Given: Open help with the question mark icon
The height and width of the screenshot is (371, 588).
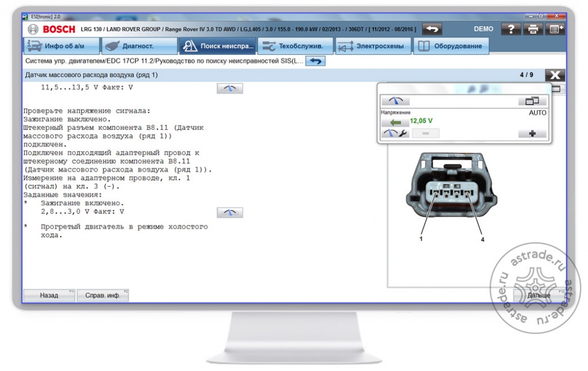Looking at the screenshot, I should click(x=510, y=29).
